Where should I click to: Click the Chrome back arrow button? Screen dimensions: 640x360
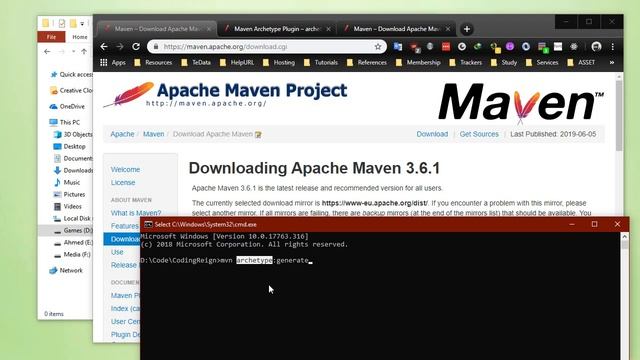(104, 47)
